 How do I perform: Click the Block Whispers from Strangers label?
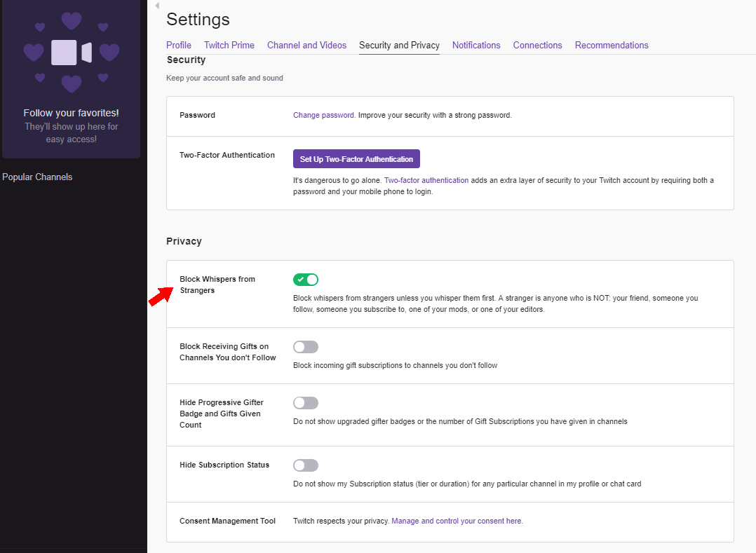coord(217,285)
